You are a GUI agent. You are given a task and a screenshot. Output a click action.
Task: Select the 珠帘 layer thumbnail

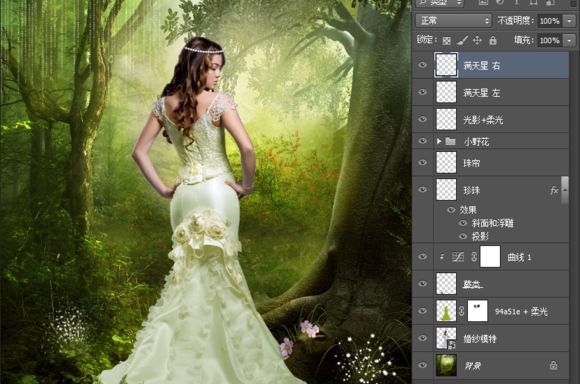click(446, 163)
